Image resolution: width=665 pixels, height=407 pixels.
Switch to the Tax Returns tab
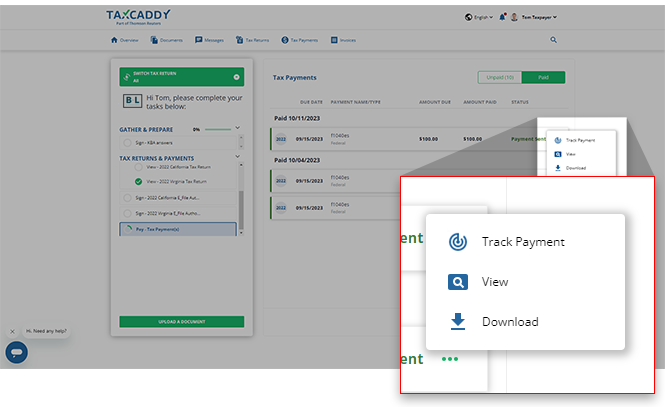252,40
